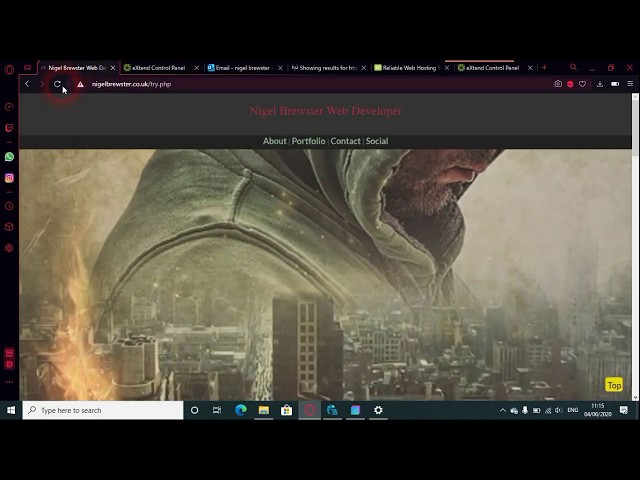The image size is (640, 480).
Task: Open sidebar setup three-dots menu
Action: click(9, 382)
